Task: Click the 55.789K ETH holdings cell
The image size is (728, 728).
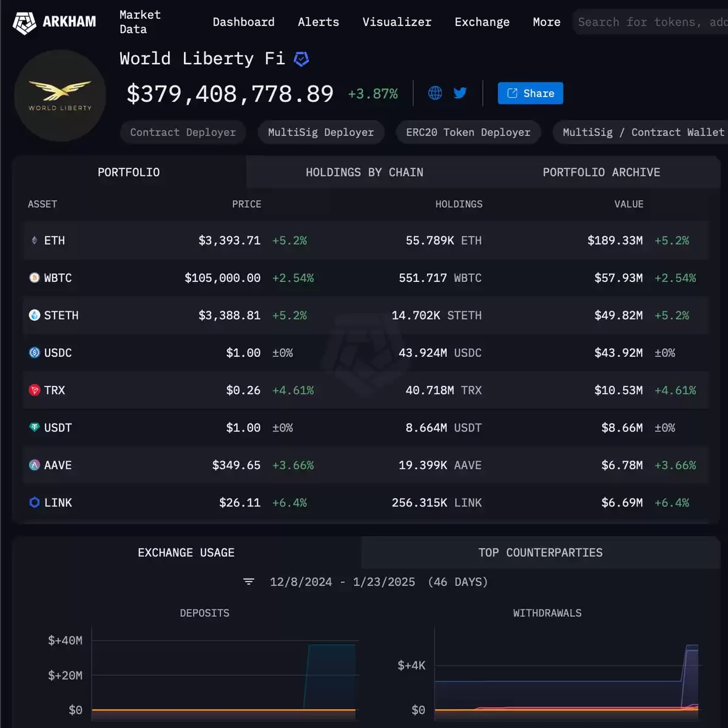Action: (443, 240)
